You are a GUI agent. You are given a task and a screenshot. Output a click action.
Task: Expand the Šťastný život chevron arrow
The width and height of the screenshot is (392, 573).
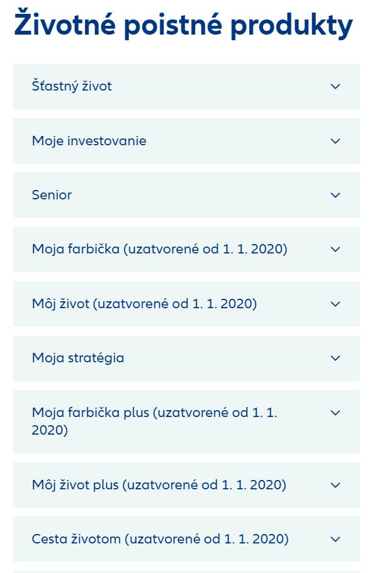pos(335,86)
